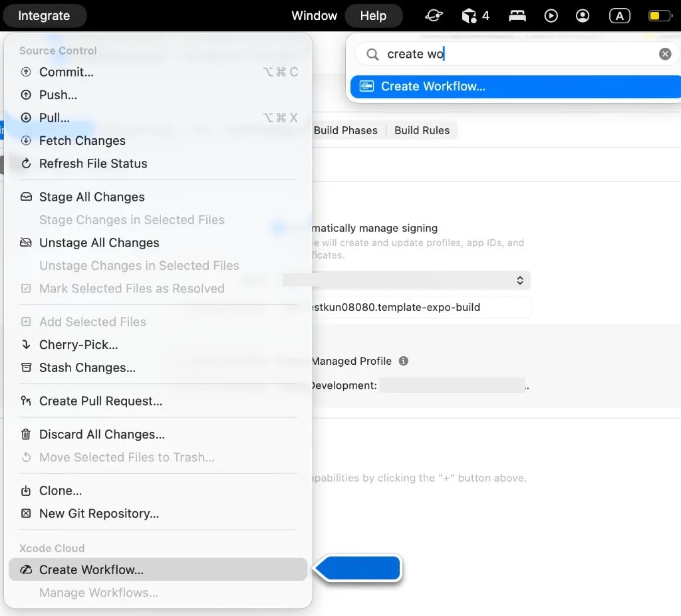This screenshot has width=681, height=616.
Task: Open the Team dropdown selector
Action: (407, 280)
